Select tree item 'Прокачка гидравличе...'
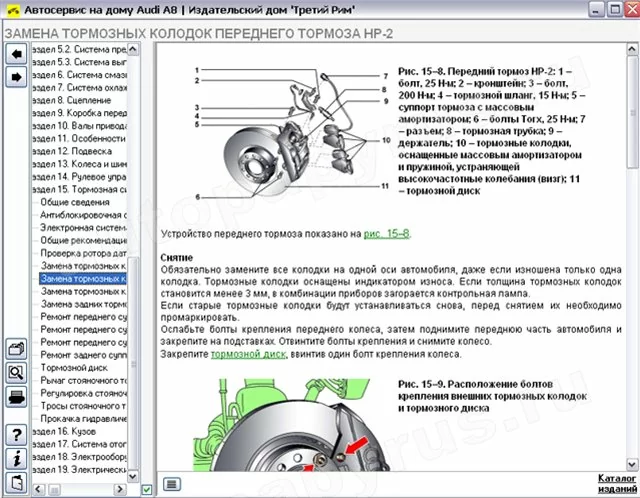This screenshot has width=640, height=498. pyautogui.click(x=83, y=418)
